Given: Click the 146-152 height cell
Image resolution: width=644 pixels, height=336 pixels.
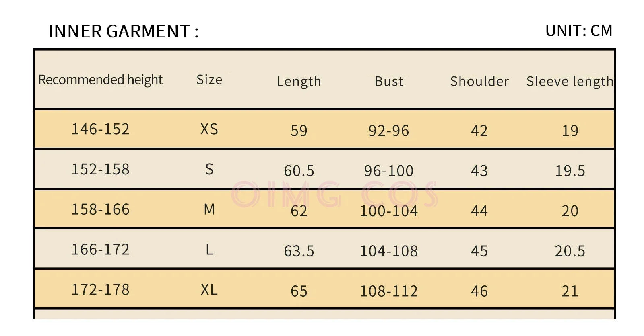Looking at the screenshot, I should point(100,129).
